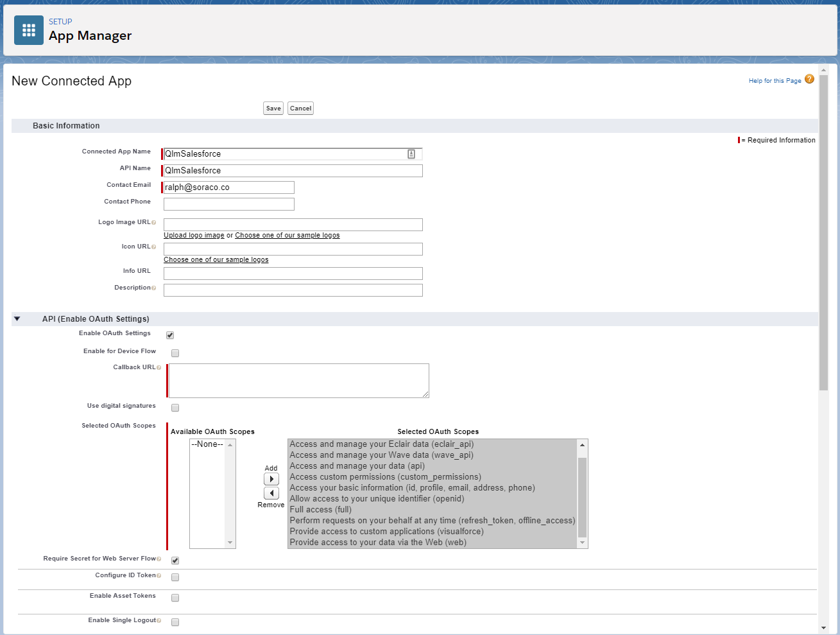Click down arrow of Selected OAuth Scopes list
This screenshot has height=635, width=840.
click(583, 543)
